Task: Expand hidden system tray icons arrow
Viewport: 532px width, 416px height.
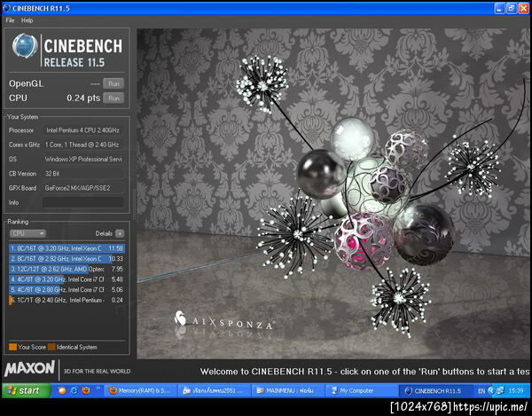Action: point(490,391)
